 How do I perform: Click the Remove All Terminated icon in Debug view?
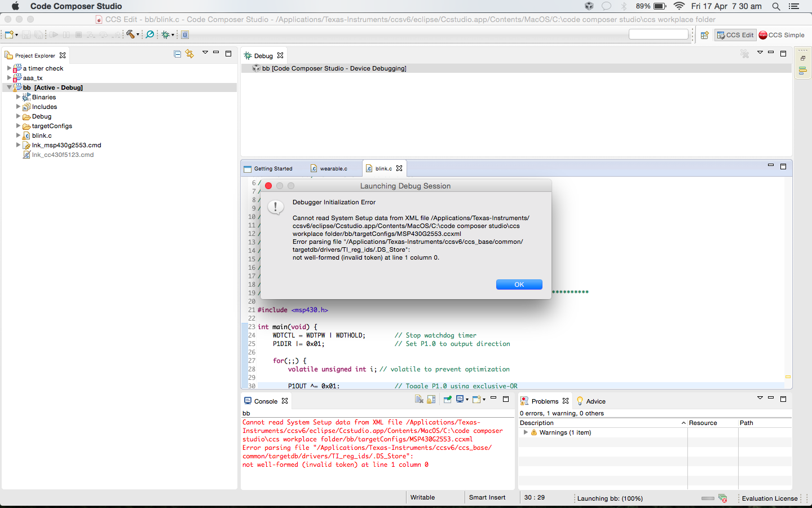[x=745, y=54]
